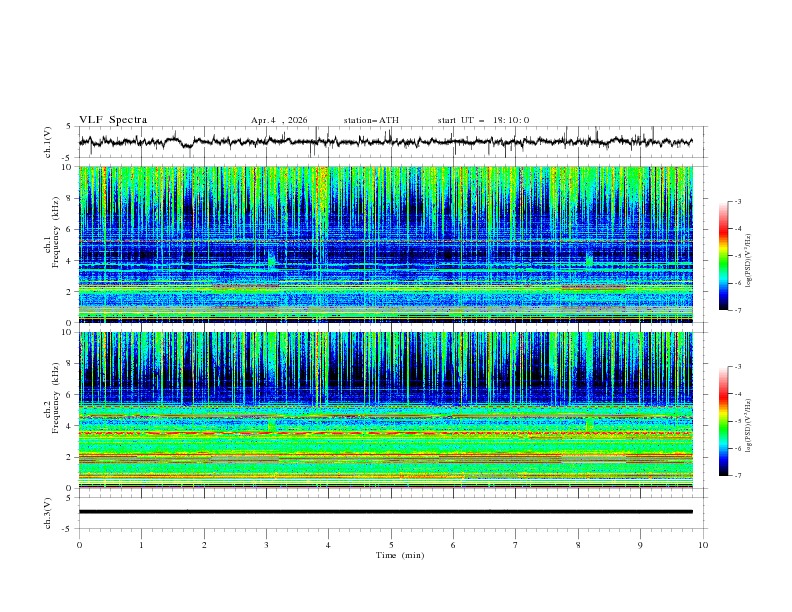Click tick label "9" on Time axis
The height and width of the screenshot is (612, 792).
click(x=640, y=545)
